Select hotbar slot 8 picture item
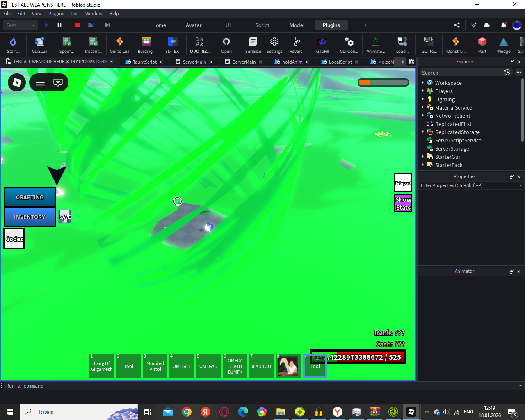 (x=288, y=366)
